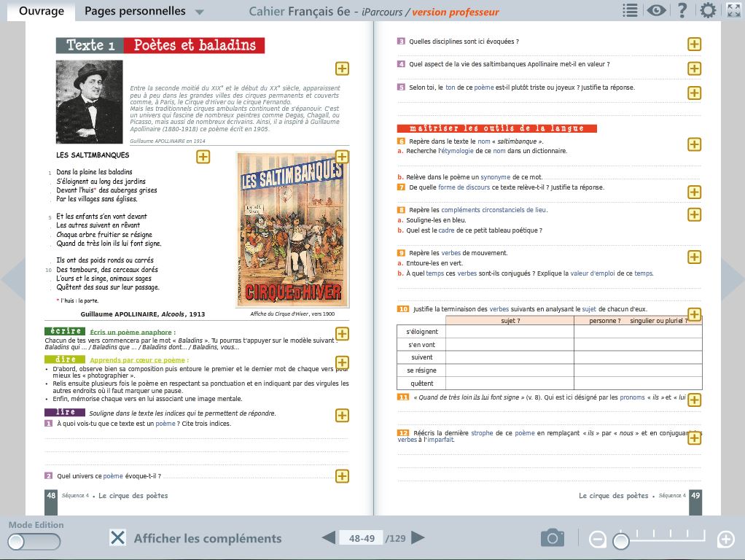Open settings with the gear icon

pos(708,10)
